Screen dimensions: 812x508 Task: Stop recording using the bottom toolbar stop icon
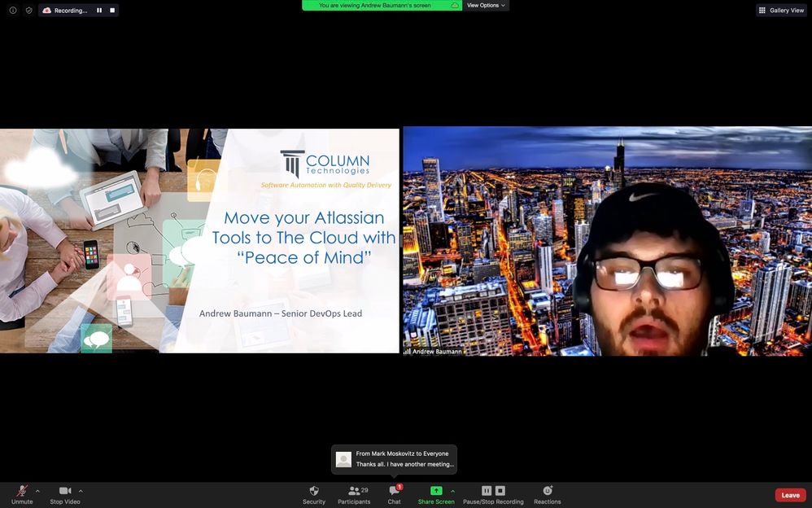click(500, 490)
